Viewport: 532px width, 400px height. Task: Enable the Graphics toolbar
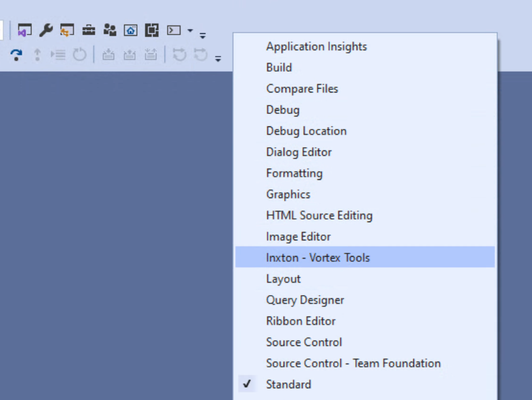pos(365,194)
